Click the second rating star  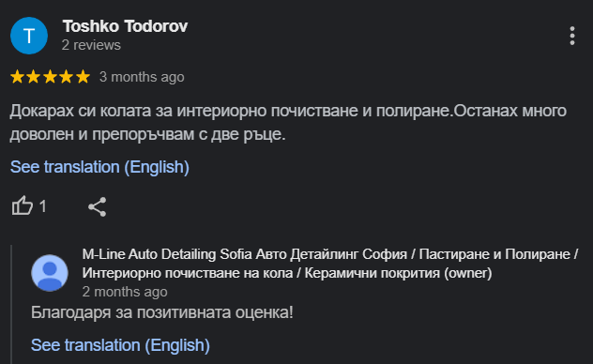[33, 77]
